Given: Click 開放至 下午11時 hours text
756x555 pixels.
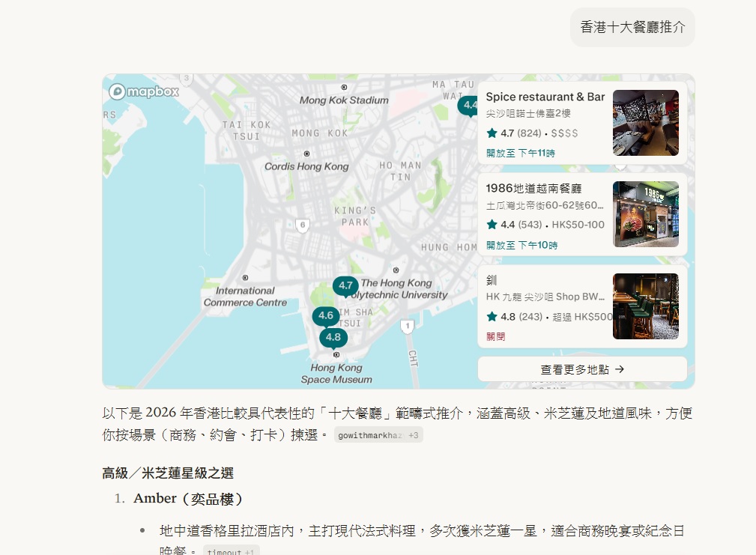Looking at the screenshot, I should click(520, 154).
